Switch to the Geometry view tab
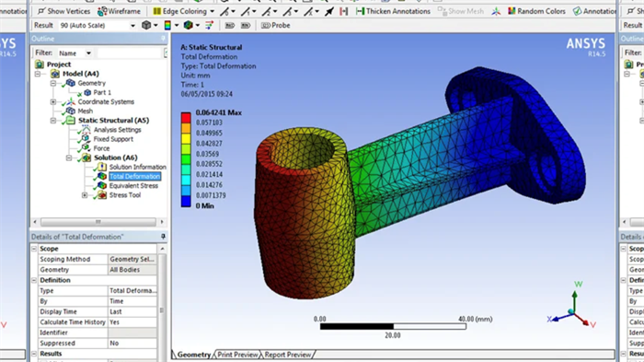Image resolution: width=644 pixels, height=362 pixels. [x=193, y=355]
